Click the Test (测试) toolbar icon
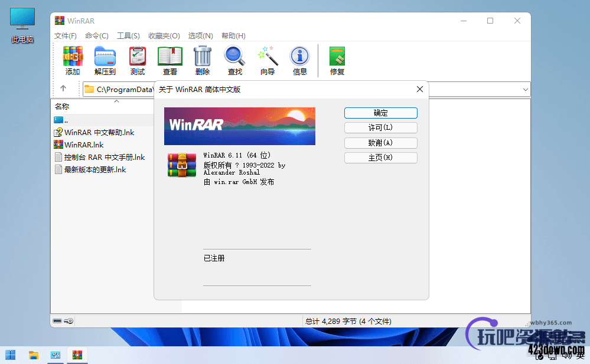Image resolution: width=590 pixels, height=364 pixels. (138, 60)
